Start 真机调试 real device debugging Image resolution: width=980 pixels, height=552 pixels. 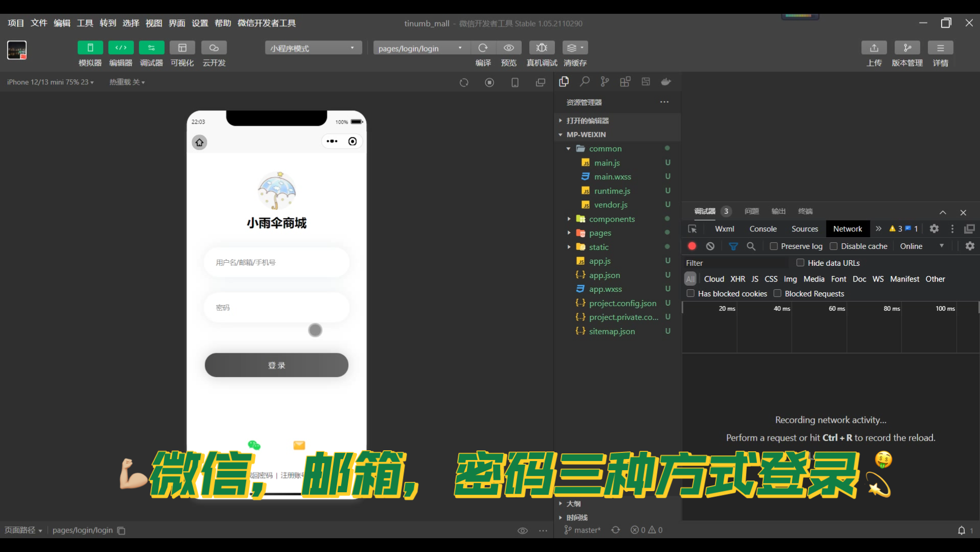tap(542, 54)
